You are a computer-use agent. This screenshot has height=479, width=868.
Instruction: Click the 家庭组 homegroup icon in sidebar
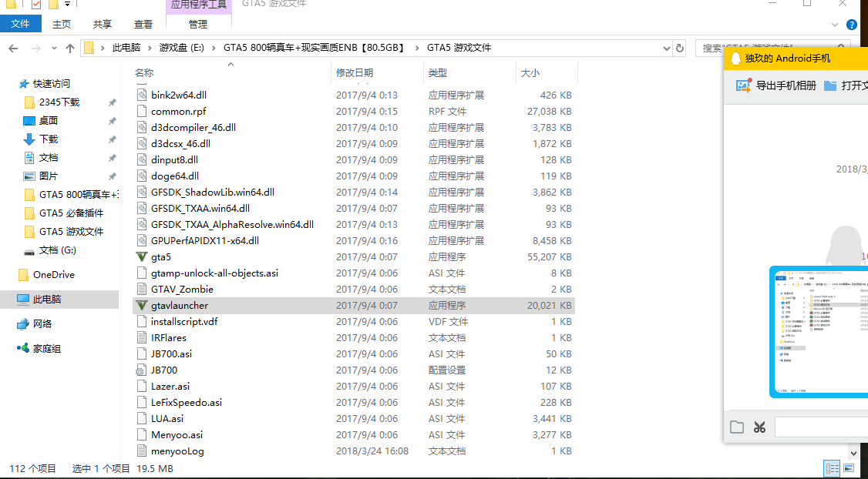pyautogui.click(x=23, y=348)
